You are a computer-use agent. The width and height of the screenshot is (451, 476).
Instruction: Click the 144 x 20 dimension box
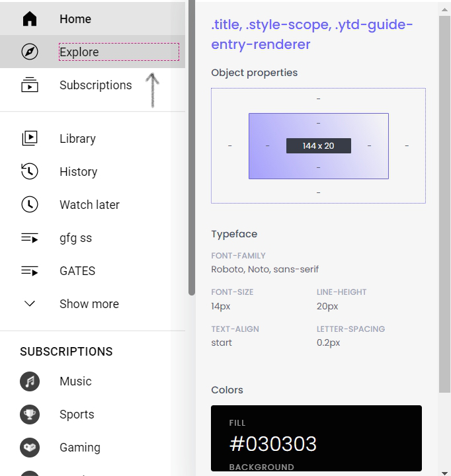pos(319,145)
